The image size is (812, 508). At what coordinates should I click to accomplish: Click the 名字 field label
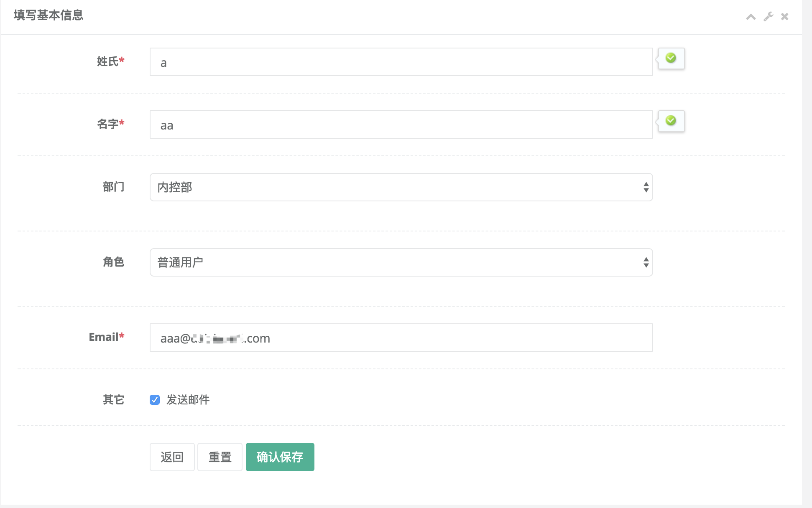[111, 124]
